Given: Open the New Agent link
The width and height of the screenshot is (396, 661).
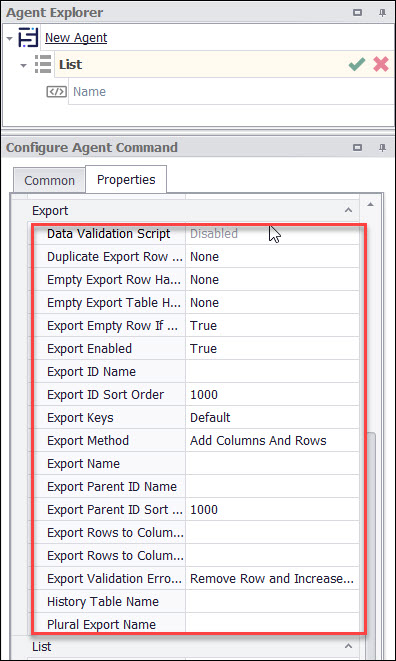Looking at the screenshot, I should tap(76, 38).
